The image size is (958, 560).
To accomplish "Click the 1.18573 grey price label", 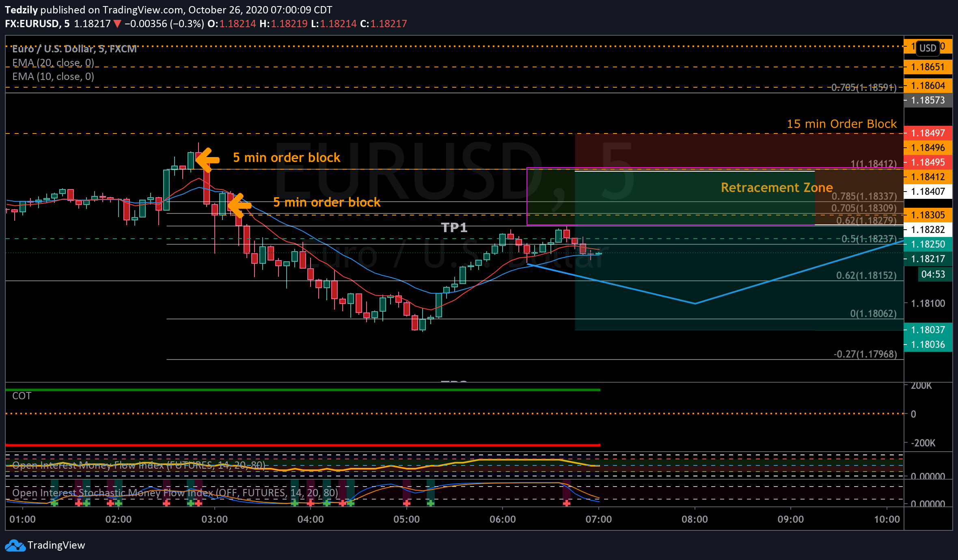I will 928,100.
